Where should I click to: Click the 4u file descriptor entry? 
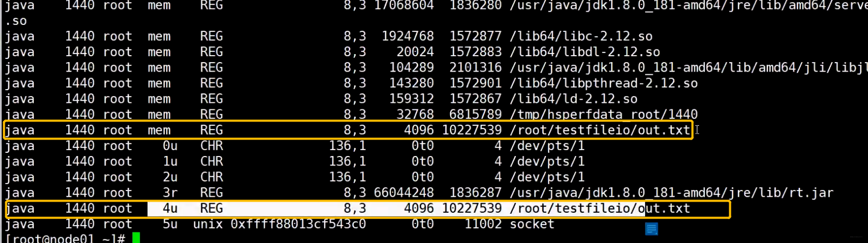pos(170,209)
